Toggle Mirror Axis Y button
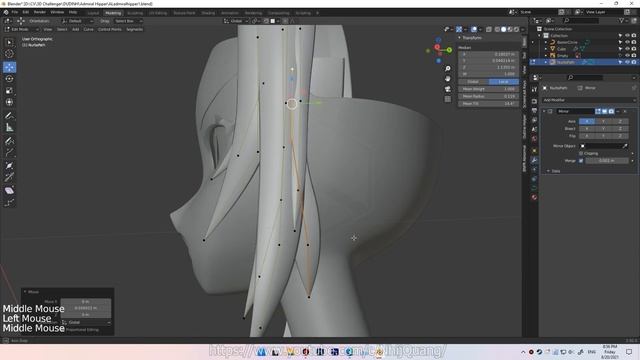Image resolution: width=640 pixels, height=360 pixels. [603, 121]
